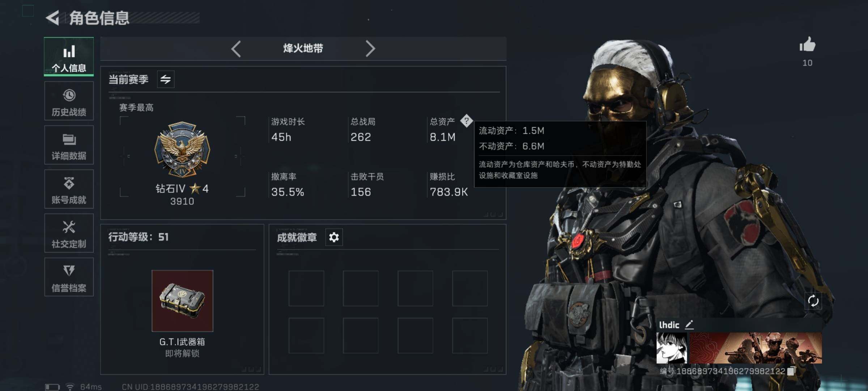Switch to the next mode with the right chevron
The height and width of the screenshot is (391, 868).
click(370, 49)
